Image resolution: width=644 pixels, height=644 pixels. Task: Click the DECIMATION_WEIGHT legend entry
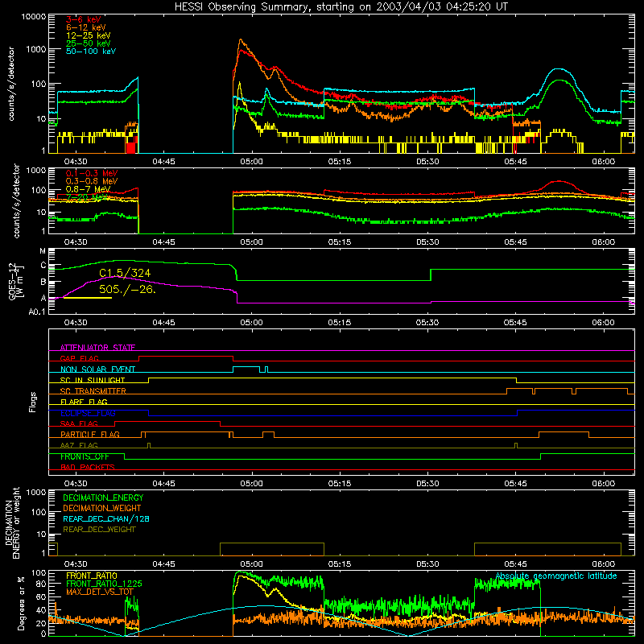(x=102, y=508)
